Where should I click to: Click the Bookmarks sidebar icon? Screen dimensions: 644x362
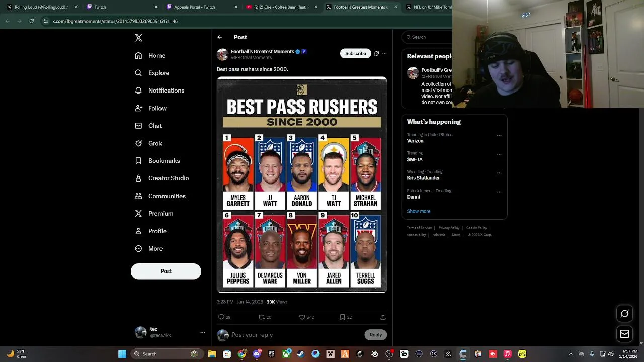click(138, 161)
